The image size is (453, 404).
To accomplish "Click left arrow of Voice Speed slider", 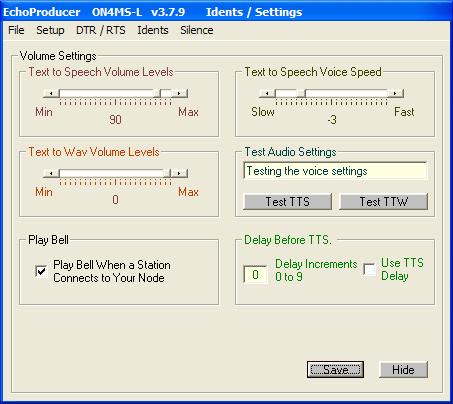I will pos(267,93).
